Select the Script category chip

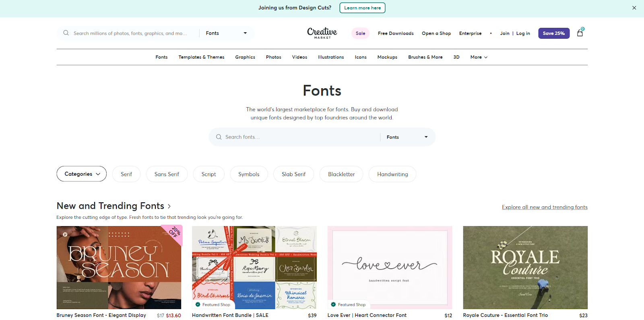point(208,174)
